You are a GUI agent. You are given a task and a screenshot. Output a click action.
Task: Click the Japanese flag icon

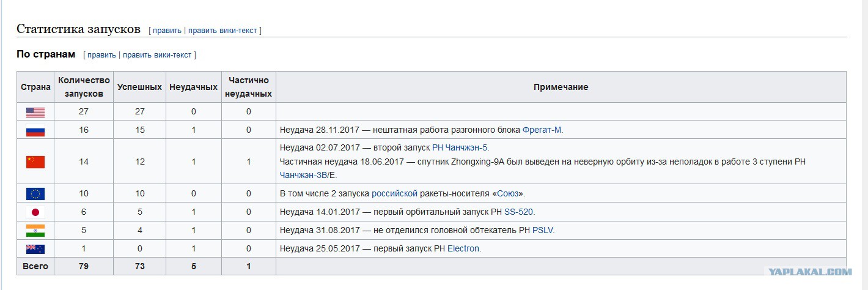click(x=35, y=212)
